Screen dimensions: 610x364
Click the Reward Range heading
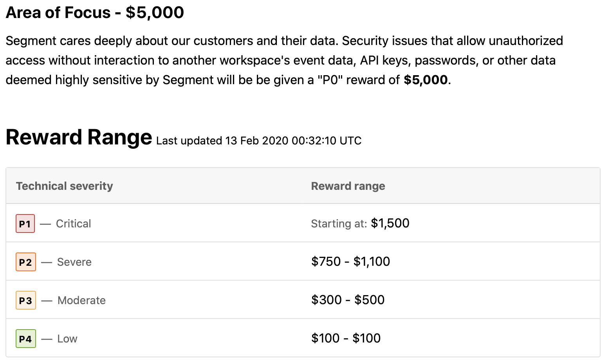point(79,137)
